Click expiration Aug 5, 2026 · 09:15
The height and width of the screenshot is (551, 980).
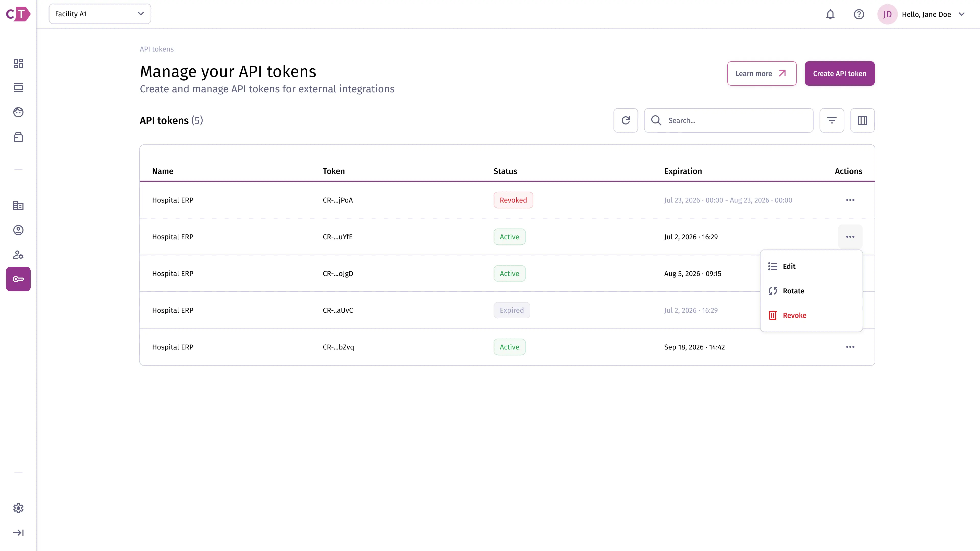tap(692, 274)
